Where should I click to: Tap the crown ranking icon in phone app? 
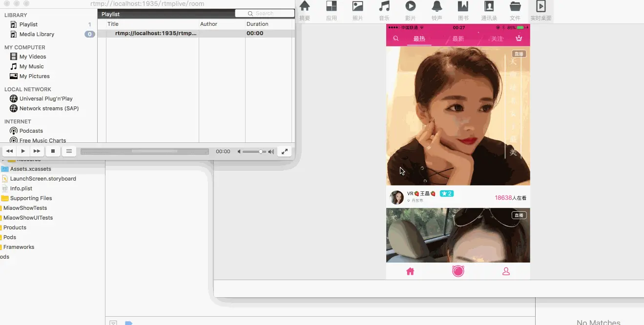[x=519, y=39]
